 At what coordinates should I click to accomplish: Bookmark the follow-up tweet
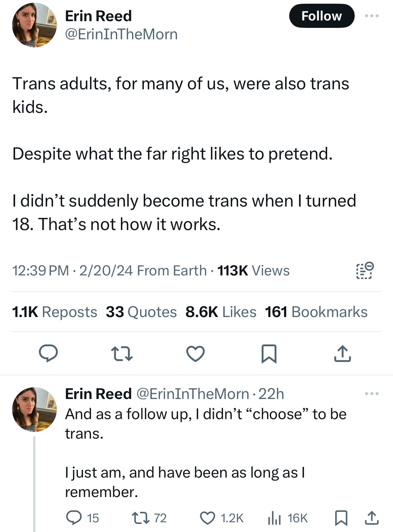pos(341,518)
